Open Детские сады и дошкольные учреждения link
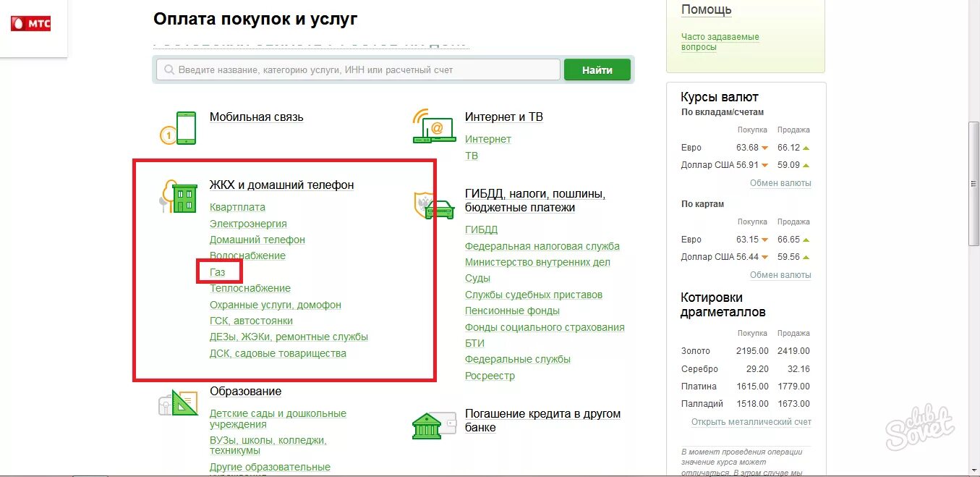Viewport: 980px width, 477px height. [278, 418]
